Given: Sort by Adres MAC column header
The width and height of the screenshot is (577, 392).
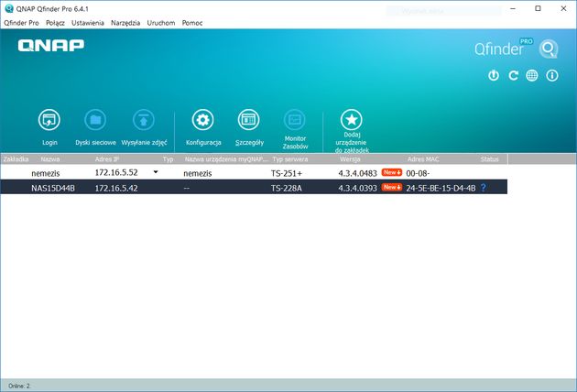Looking at the screenshot, I should [423, 159].
